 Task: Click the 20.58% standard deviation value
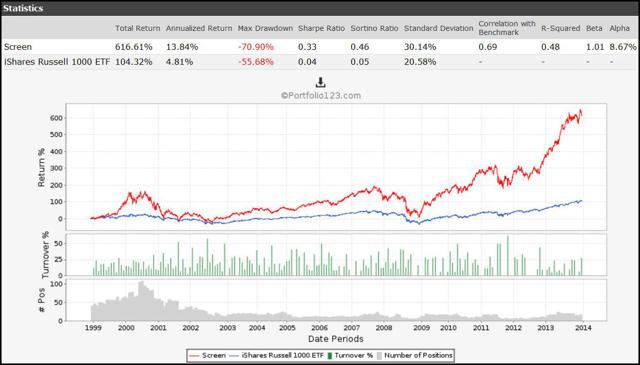point(420,62)
